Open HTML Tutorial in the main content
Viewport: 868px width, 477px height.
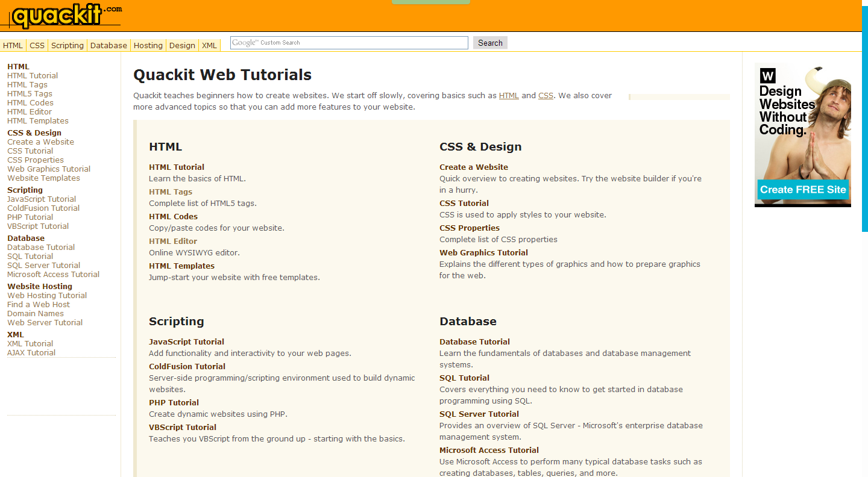(177, 167)
